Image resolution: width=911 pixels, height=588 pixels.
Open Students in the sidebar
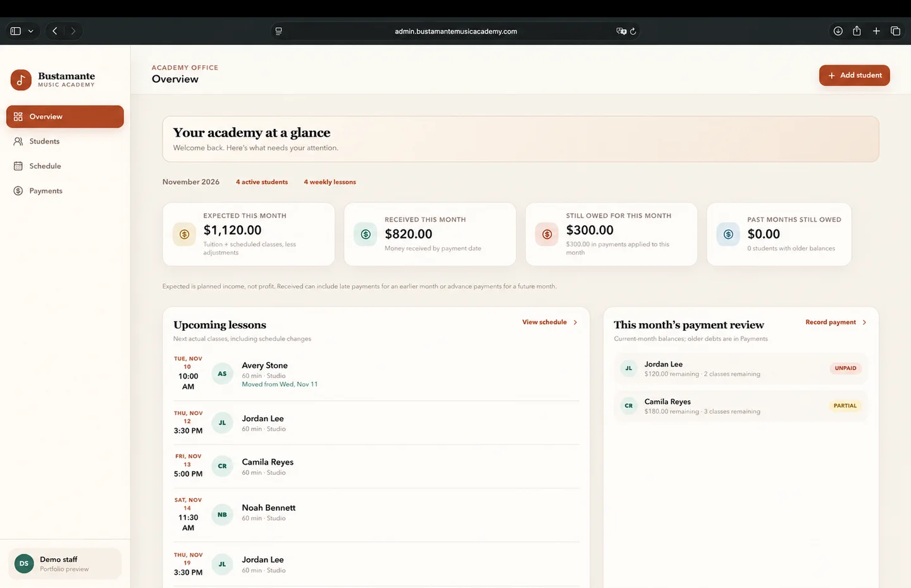[x=65, y=142]
